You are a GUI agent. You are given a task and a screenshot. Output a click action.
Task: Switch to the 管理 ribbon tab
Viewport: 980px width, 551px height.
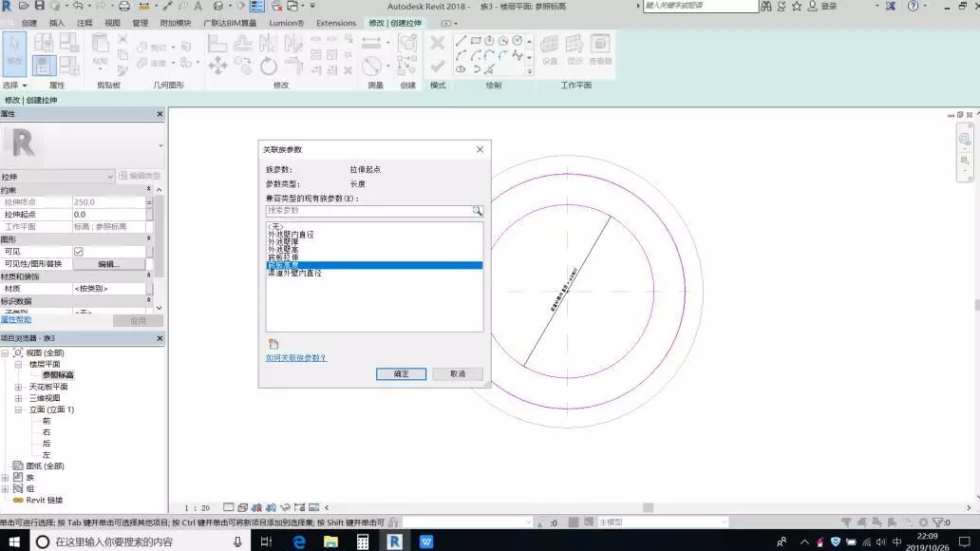(x=140, y=23)
